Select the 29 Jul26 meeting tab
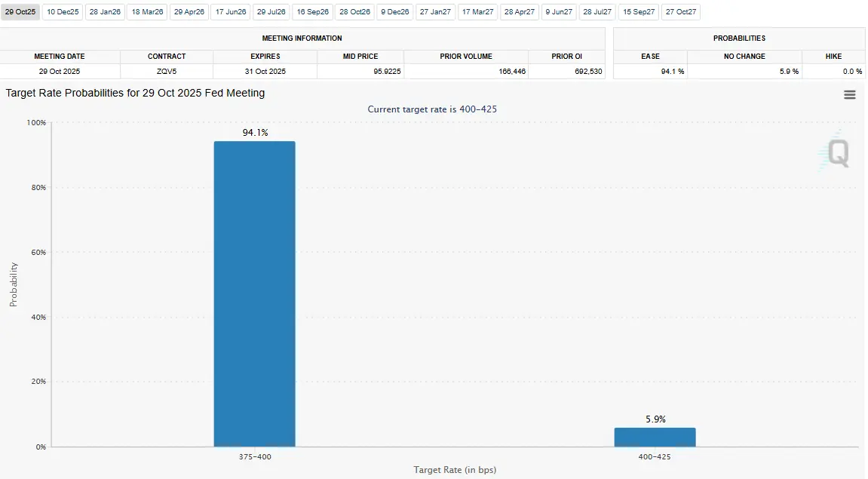Screen dimensions: 868x479 271,11
